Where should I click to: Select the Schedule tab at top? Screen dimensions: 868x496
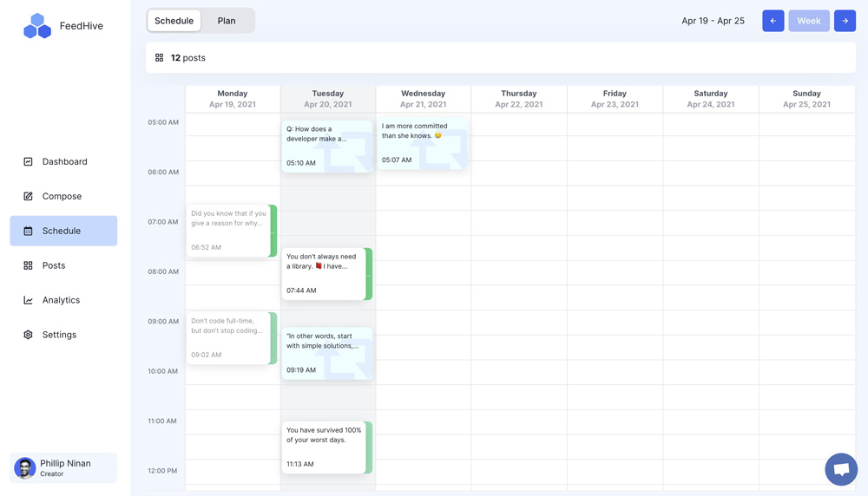[174, 21]
